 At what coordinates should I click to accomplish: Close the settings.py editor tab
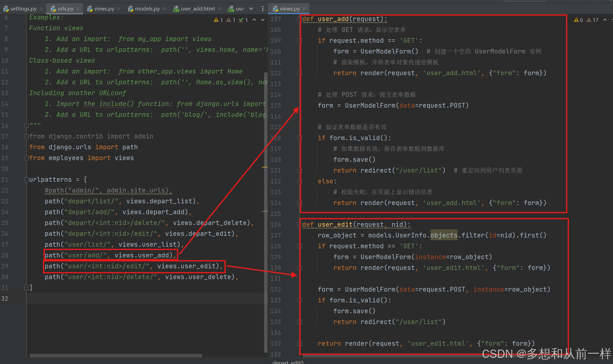point(41,9)
